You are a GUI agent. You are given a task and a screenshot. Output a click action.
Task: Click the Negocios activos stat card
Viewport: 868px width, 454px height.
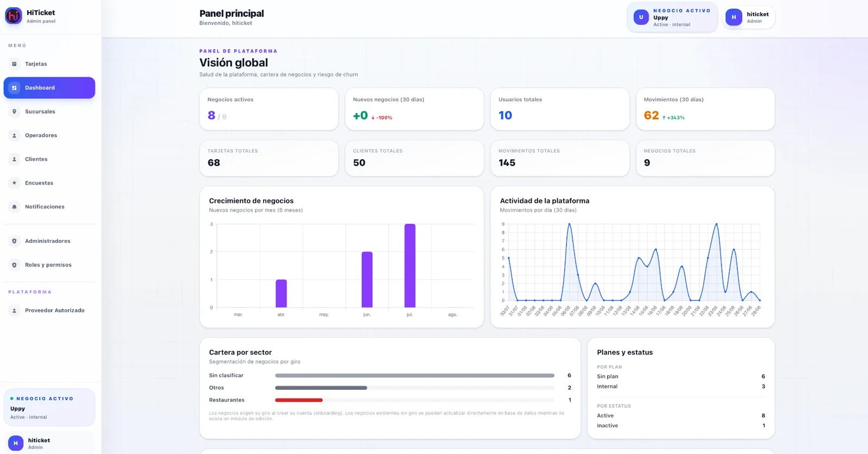269,109
